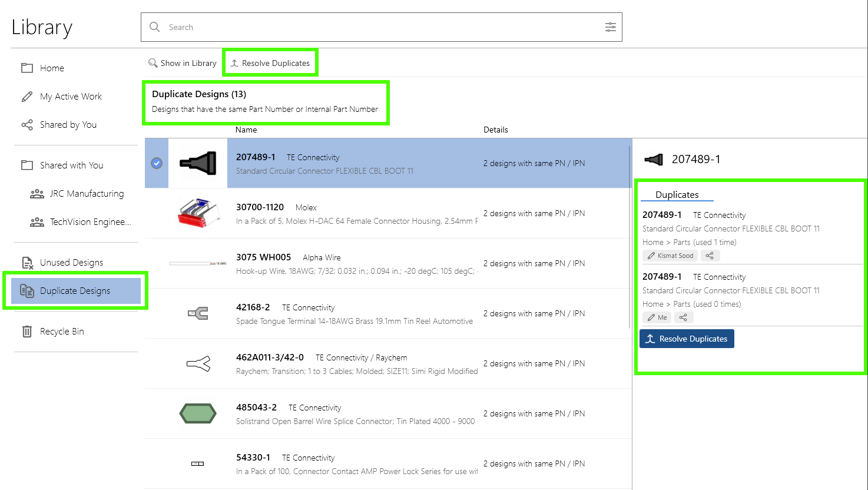Image resolution: width=868 pixels, height=490 pixels.
Task: Click the Kismat Sood owner tag
Action: (670, 256)
